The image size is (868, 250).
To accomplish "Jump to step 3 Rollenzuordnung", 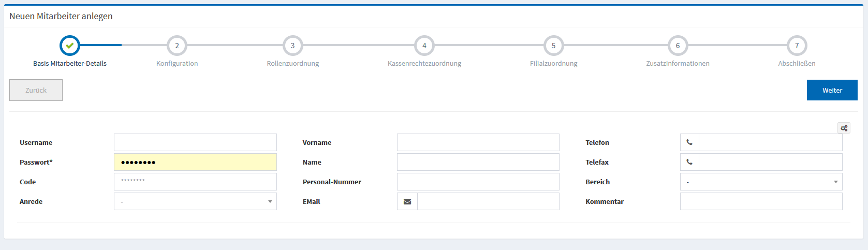I will point(292,46).
